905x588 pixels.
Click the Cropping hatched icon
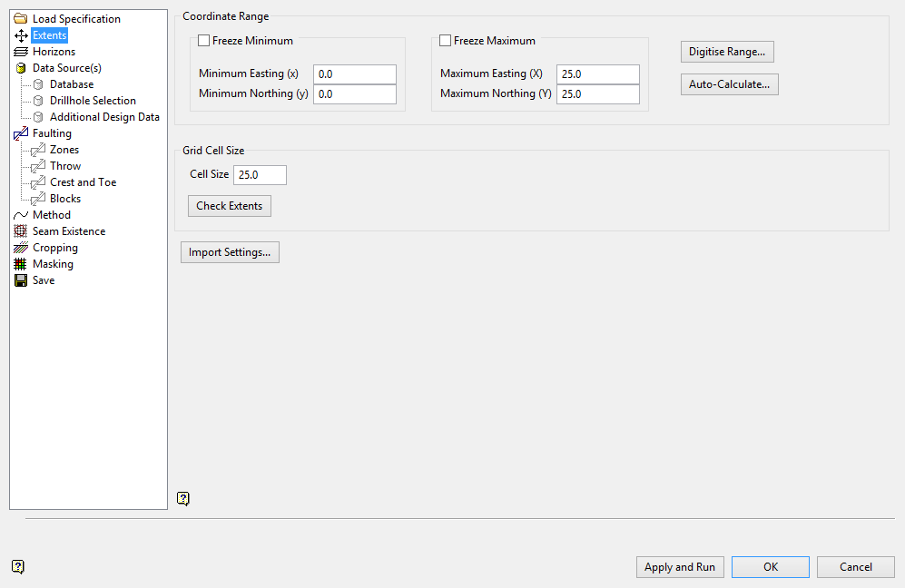click(x=21, y=248)
